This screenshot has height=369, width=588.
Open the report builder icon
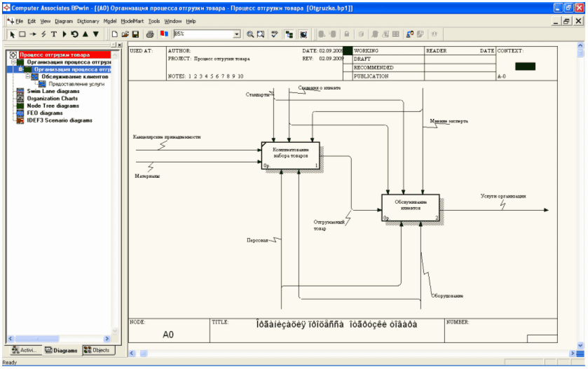[164, 34]
